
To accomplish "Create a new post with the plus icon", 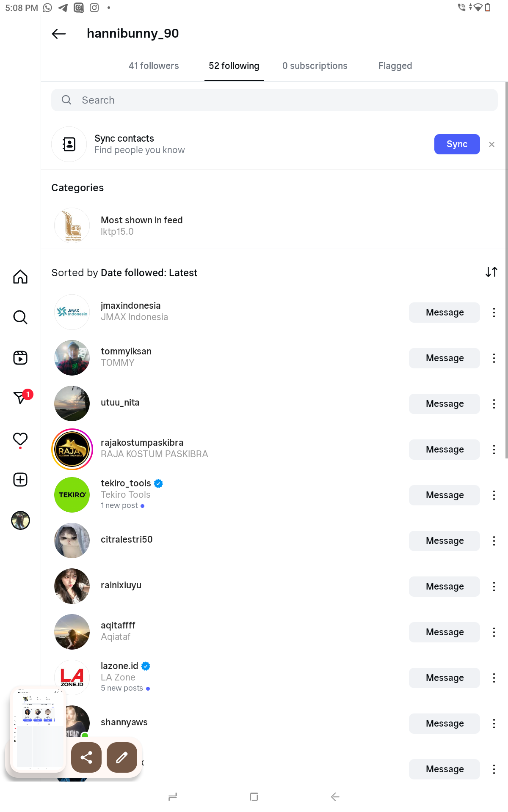I will 20,480.
